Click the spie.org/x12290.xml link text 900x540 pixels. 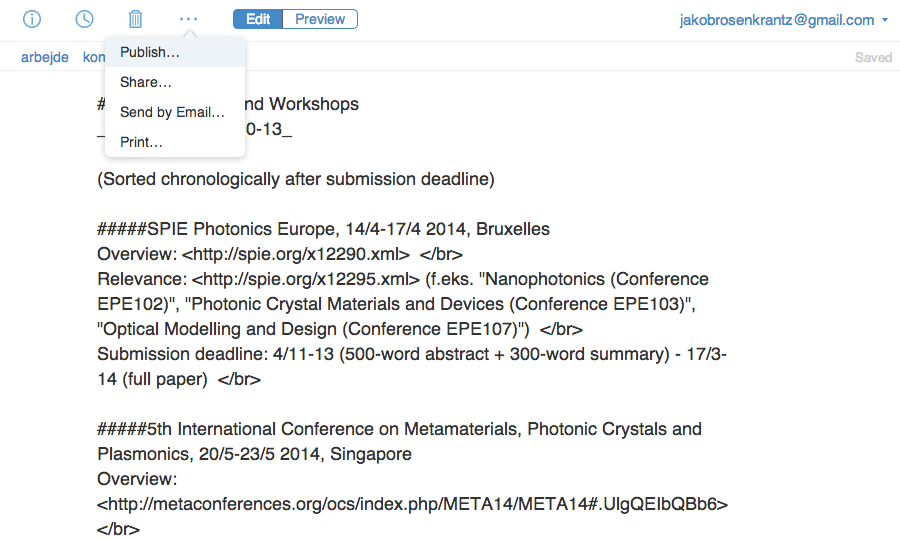click(x=296, y=254)
